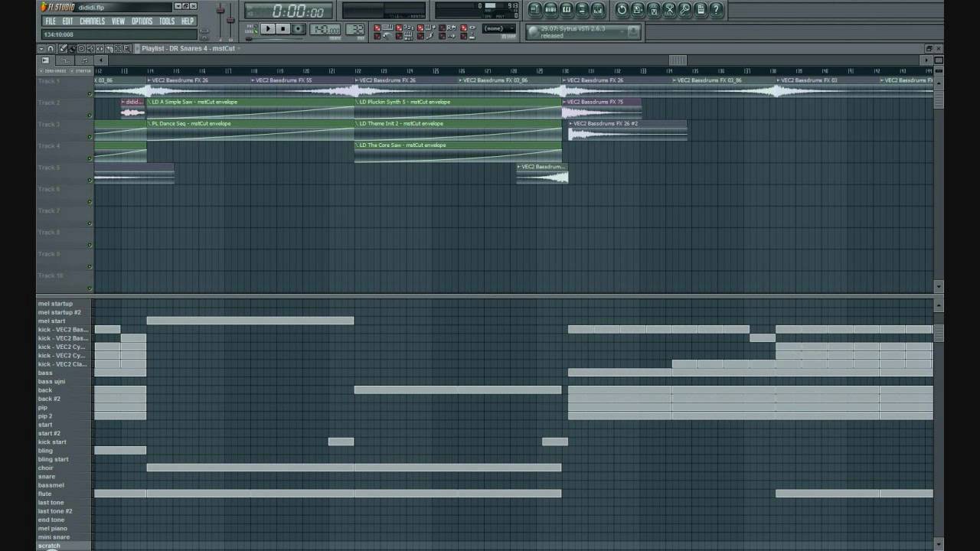Open the Sytrus VSTi news panel

(583, 32)
